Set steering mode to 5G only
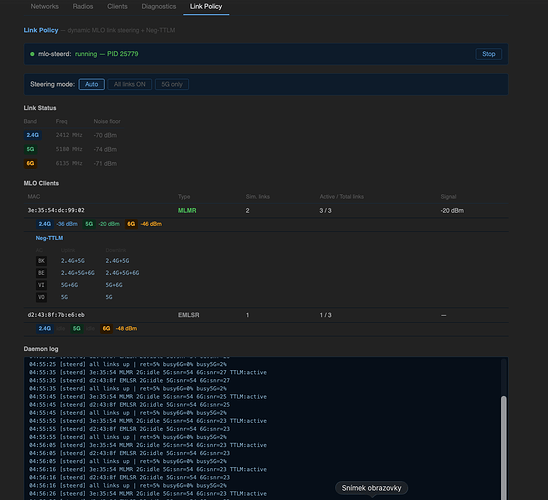The height and width of the screenshot is (500, 548). point(172,84)
